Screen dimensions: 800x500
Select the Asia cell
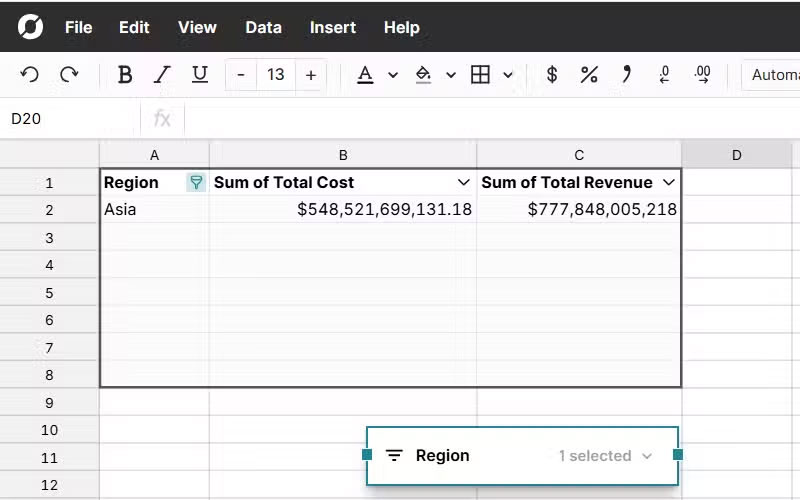(154, 210)
